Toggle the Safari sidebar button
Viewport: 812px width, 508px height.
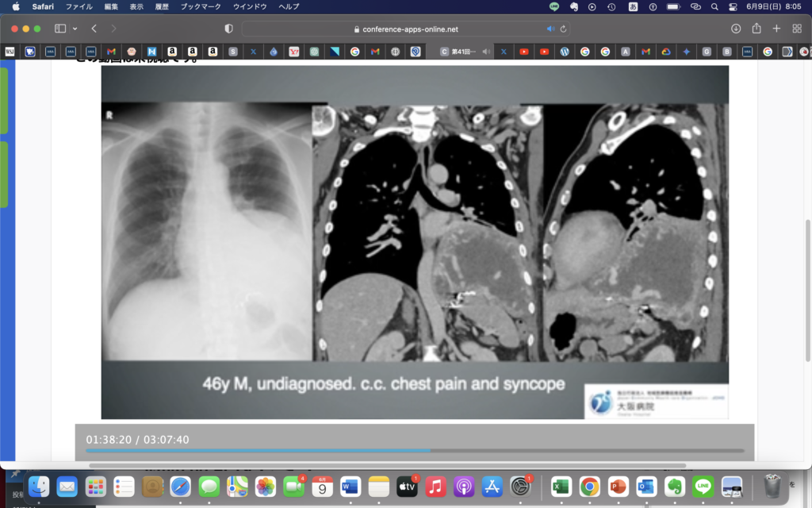coord(59,29)
